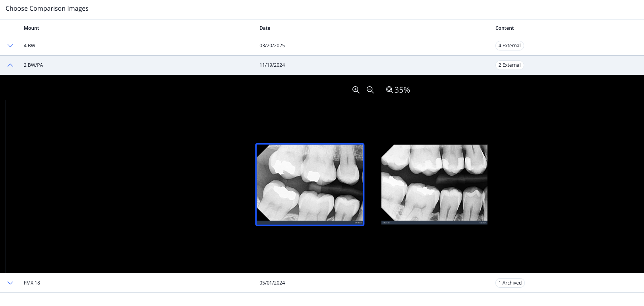Expand the FMX 18 mount row
The image size is (644, 306).
pos(10,283)
